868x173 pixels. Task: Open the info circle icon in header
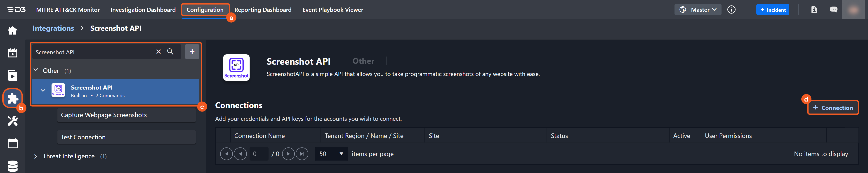[x=731, y=10]
